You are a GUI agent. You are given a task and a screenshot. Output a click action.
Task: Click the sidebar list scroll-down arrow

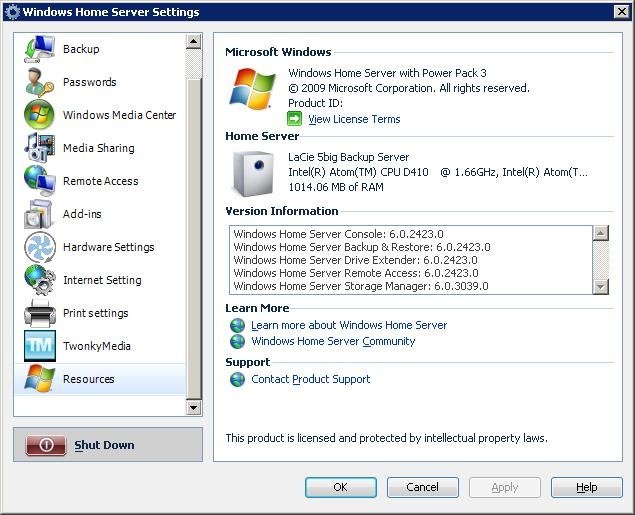tap(194, 407)
